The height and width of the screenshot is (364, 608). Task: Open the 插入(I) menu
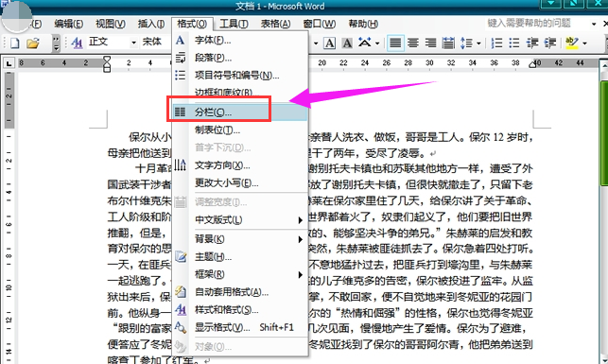pos(151,24)
